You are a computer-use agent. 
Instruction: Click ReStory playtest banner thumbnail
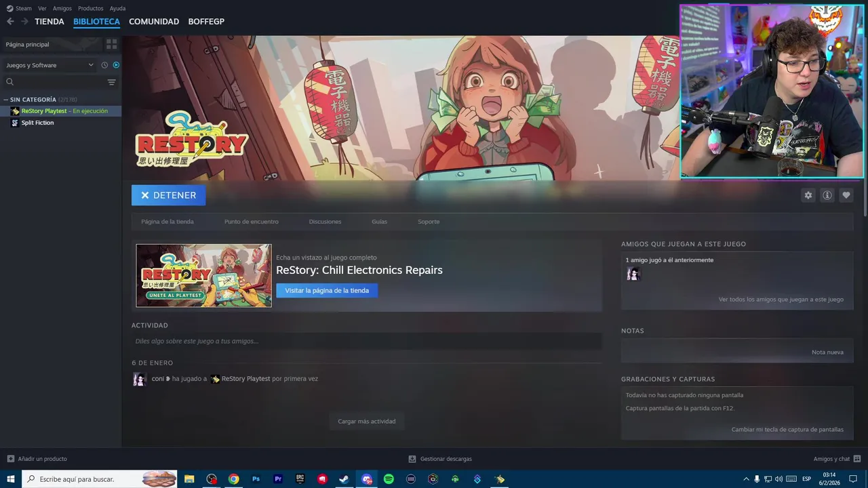coord(203,276)
